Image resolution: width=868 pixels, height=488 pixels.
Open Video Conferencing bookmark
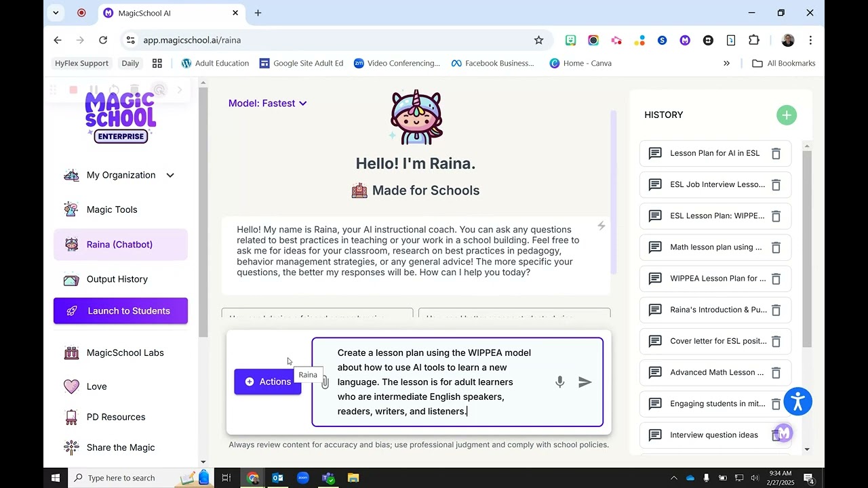click(x=397, y=63)
